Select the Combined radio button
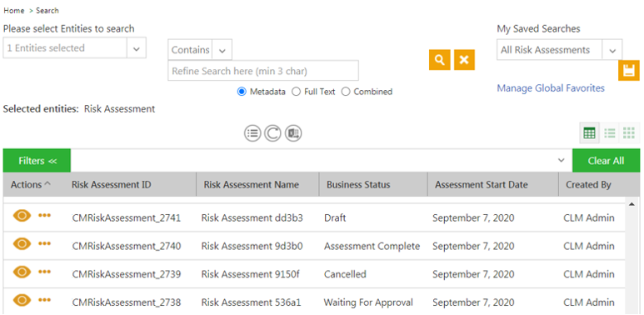Screen dimensions: 644x315 [x=346, y=92]
